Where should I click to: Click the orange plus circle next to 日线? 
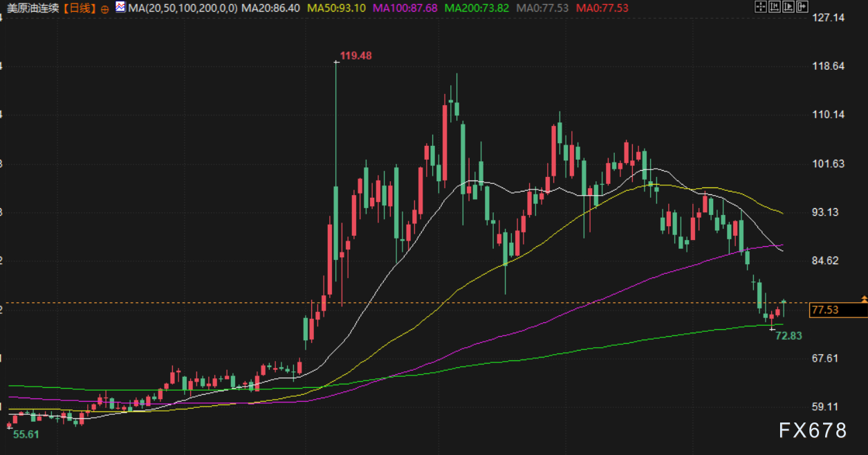click(x=104, y=8)
